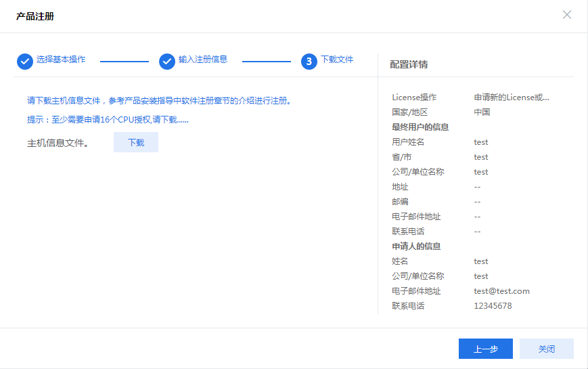Screen dimensions: 588x369
Task: Click the 用户姓名 label
Action: point(408,142)
